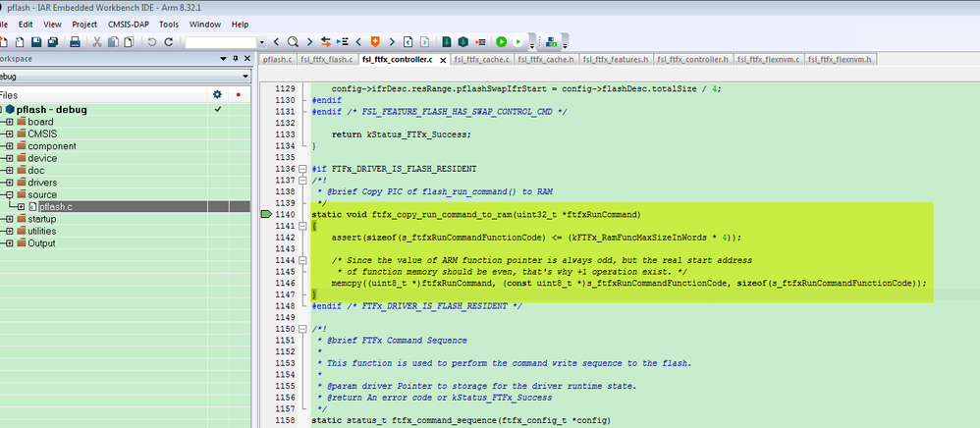The width and height of the screenshot is (980, 428).
Task: Toggle breakpoint using toolbar icon
Action: point(480,42)
